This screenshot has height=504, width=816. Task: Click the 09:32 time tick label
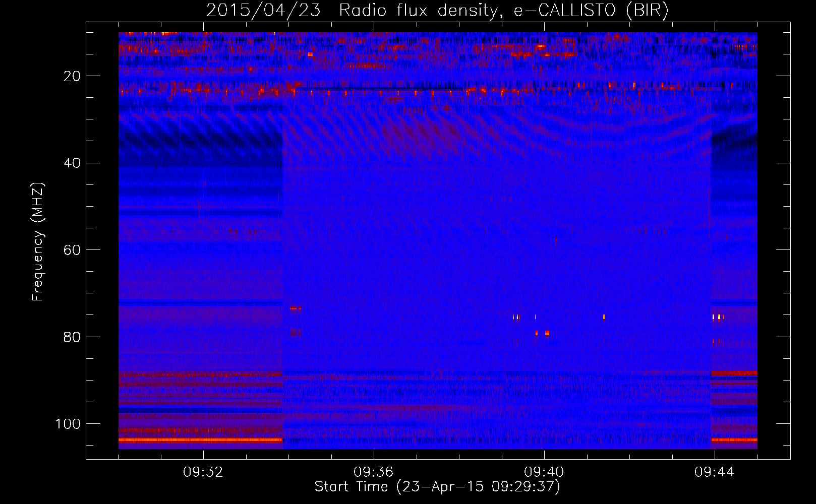[203, 472]
